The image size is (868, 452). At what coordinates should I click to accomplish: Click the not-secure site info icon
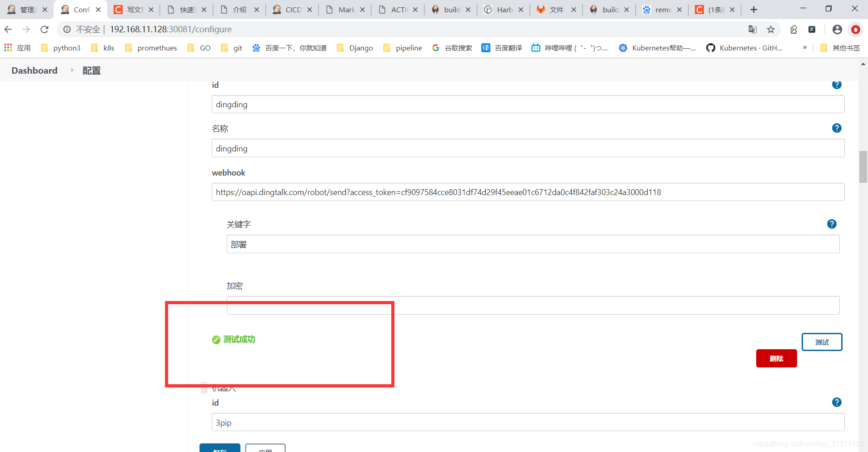pyautogui.click(x=67, y=30)
